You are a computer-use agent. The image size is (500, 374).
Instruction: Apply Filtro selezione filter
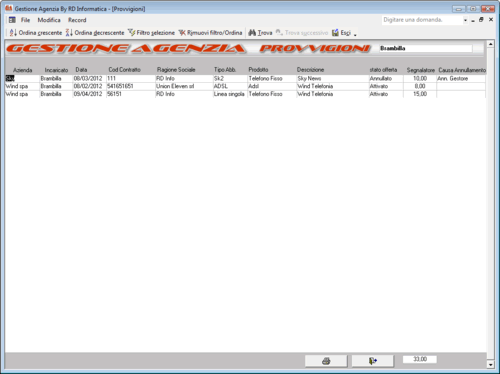coord(151,33)
